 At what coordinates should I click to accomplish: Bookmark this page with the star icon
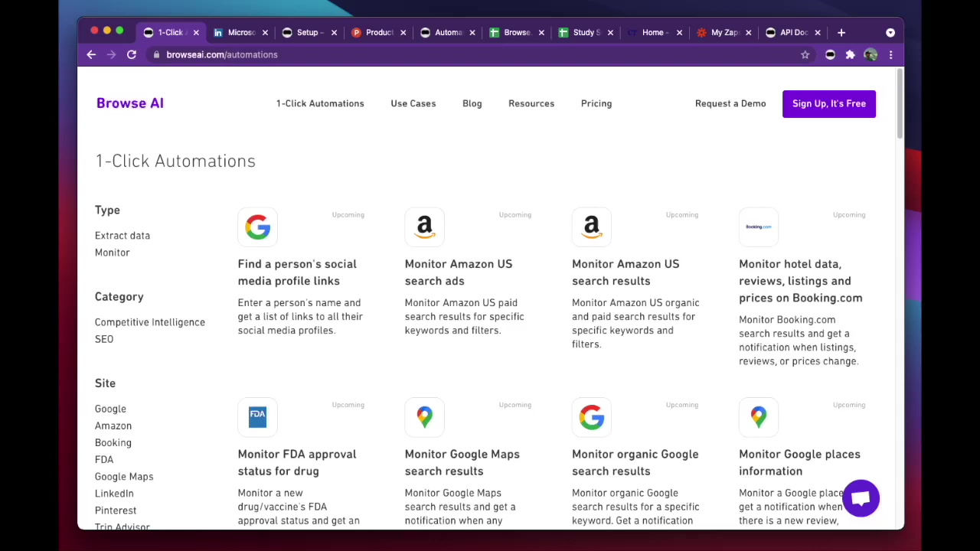(x=805, y=55)
